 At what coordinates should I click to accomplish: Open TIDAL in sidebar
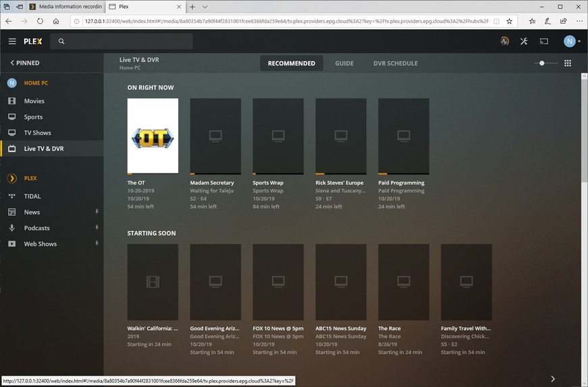pyautogui.click(x=52, y=196)
